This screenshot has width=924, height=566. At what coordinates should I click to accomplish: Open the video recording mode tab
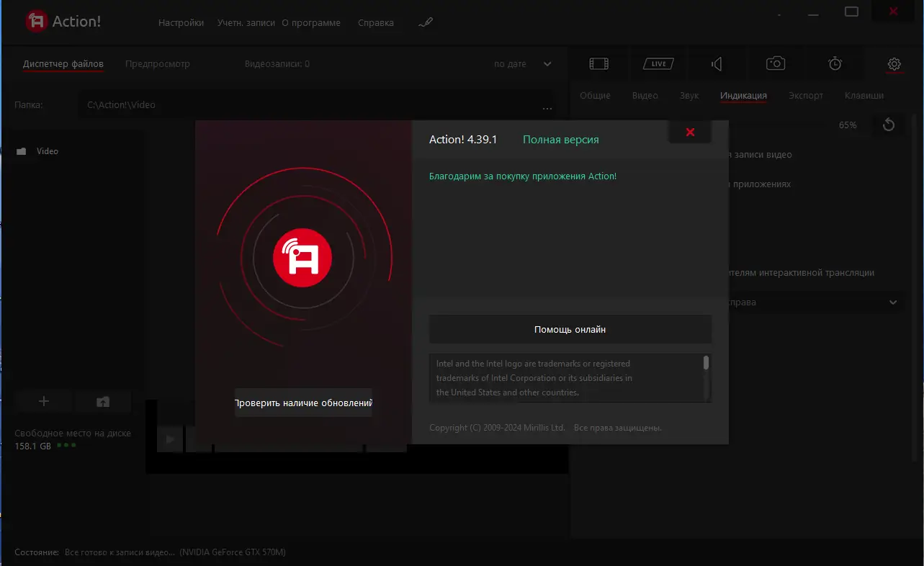598,63
